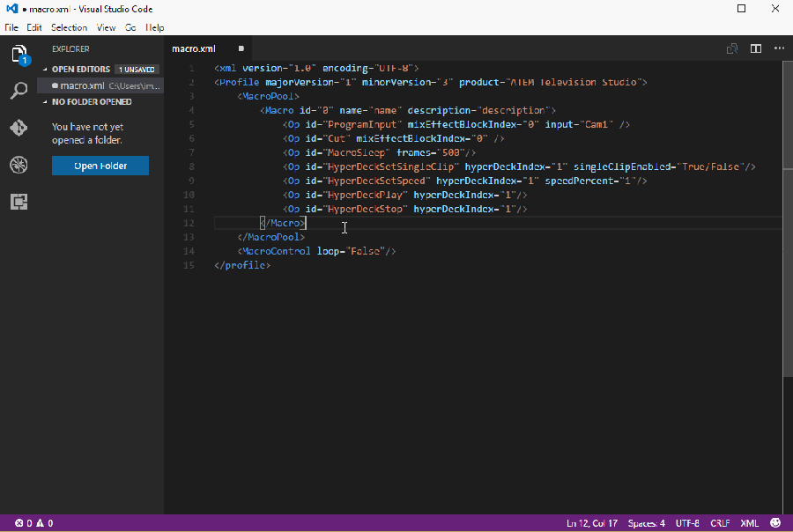Click the xml version declaration line

pyautogui.click(x=316, y=68)
